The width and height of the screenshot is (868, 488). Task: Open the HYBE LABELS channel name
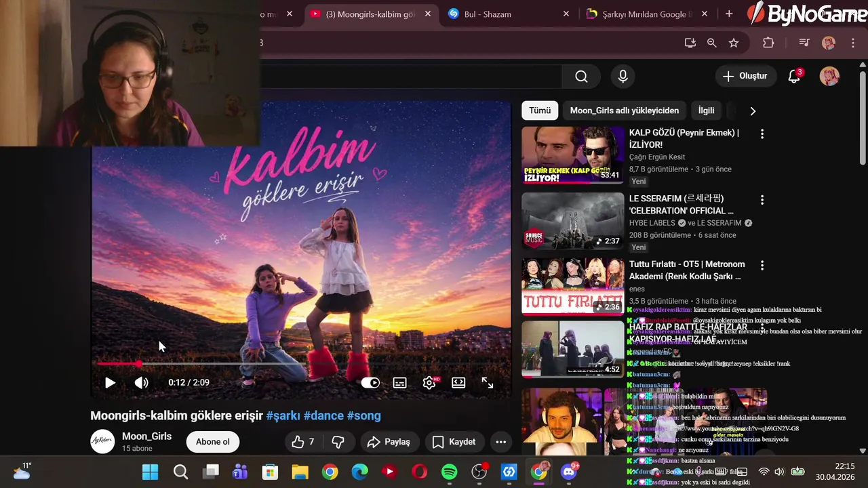pos(654,223)
